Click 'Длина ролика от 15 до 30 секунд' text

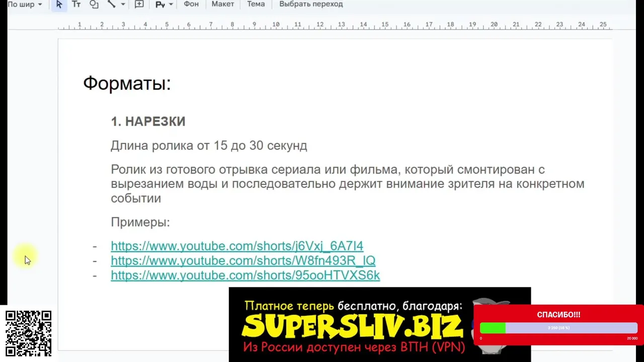click(209, 146)
